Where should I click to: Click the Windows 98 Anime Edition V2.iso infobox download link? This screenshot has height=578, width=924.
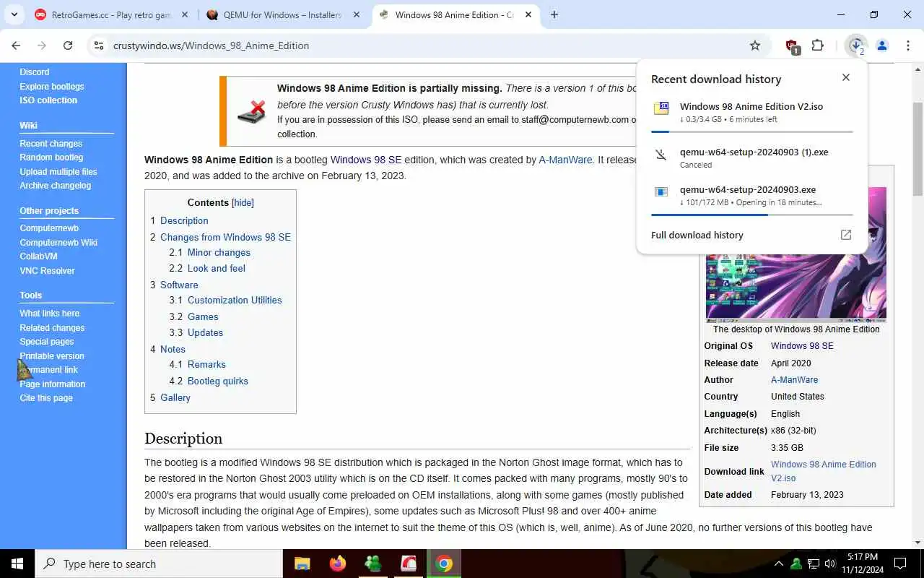[x=824, y=471]
